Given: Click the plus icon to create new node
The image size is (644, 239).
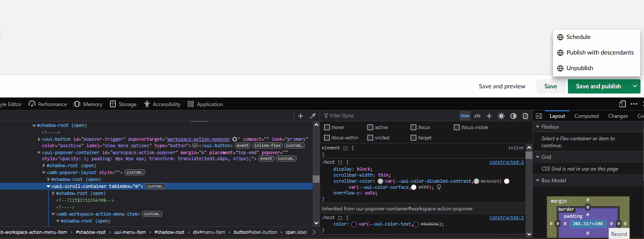Looking at the screenshot, I should pyautogui.click(x=301, y=116).
